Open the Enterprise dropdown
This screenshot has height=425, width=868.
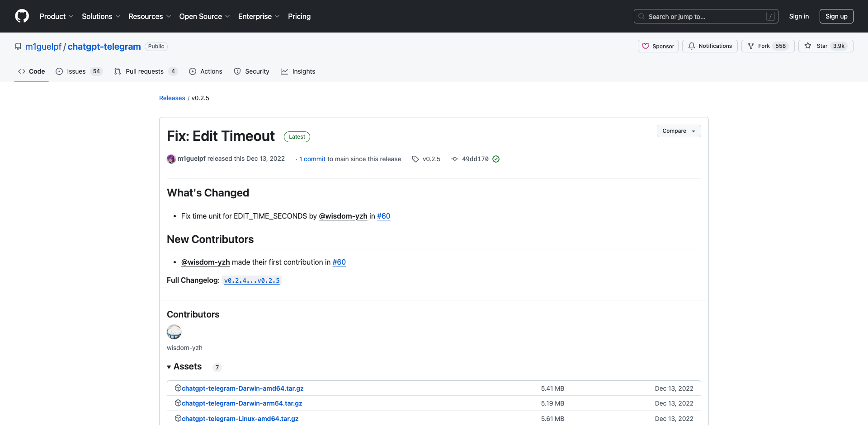coord(259,16)
